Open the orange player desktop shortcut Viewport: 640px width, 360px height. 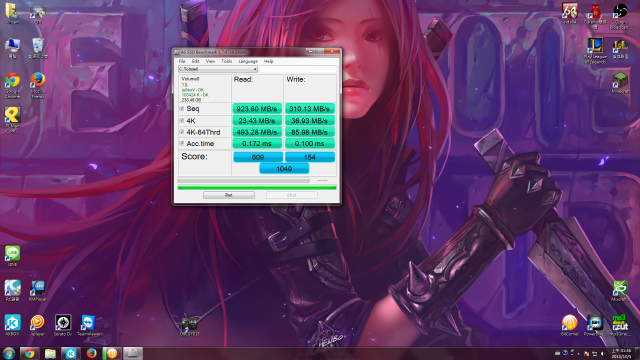pyautogui.click(x=38, y=325)
